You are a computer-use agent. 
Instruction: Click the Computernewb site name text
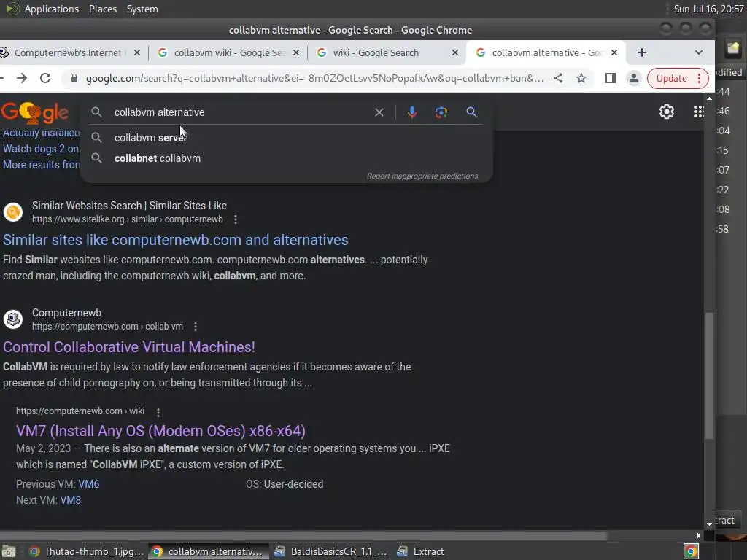(66, 313)
